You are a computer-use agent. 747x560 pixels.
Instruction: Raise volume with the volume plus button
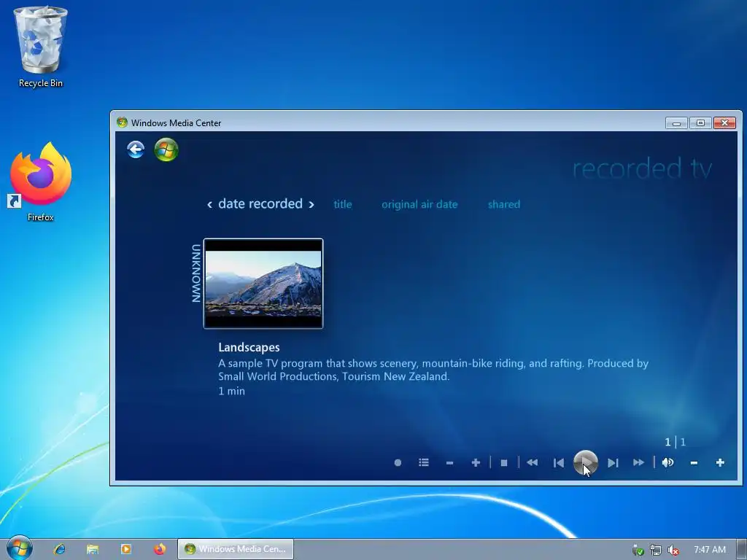point(720,462)
